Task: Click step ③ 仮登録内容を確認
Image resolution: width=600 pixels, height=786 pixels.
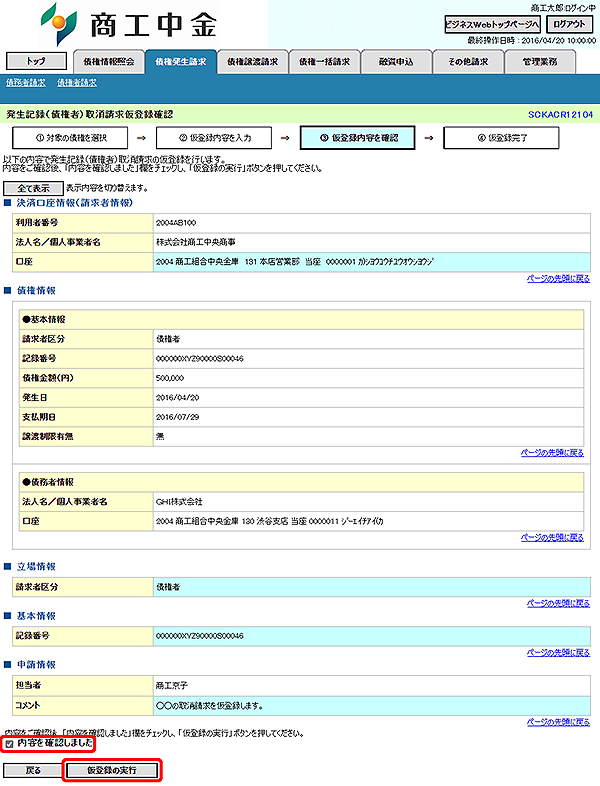Action: click(357, 138)
